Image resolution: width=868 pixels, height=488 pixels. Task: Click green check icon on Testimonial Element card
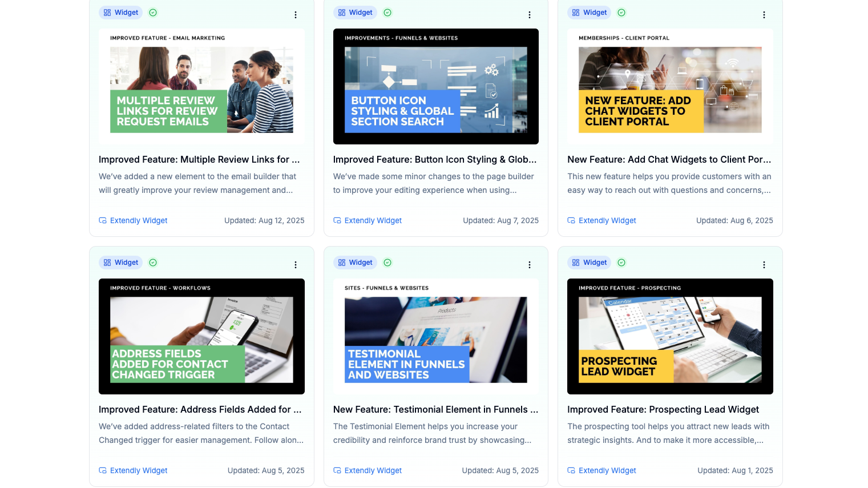coord(387,263)
